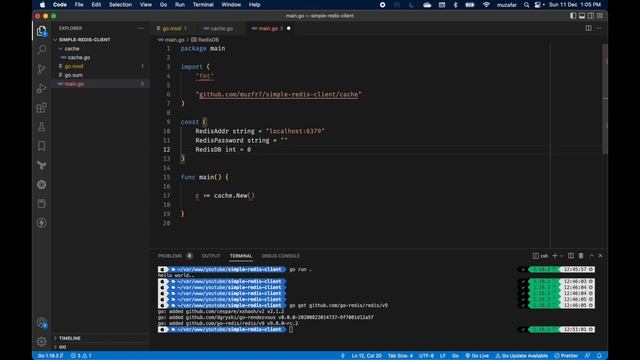640x360 pixels.
Task: Split the editor to the right
Action: [x=588, y=28]
